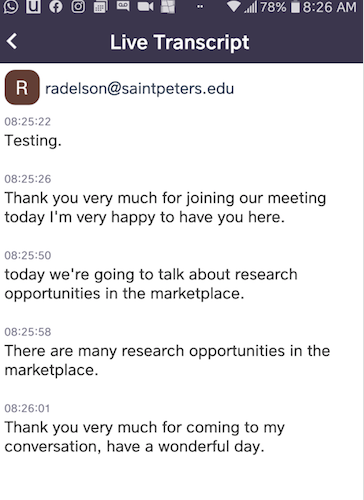The height and width of the screenshot is (500, 364).
Task: Tap the 08:25:50 timestamp
Action: point(28,256)
